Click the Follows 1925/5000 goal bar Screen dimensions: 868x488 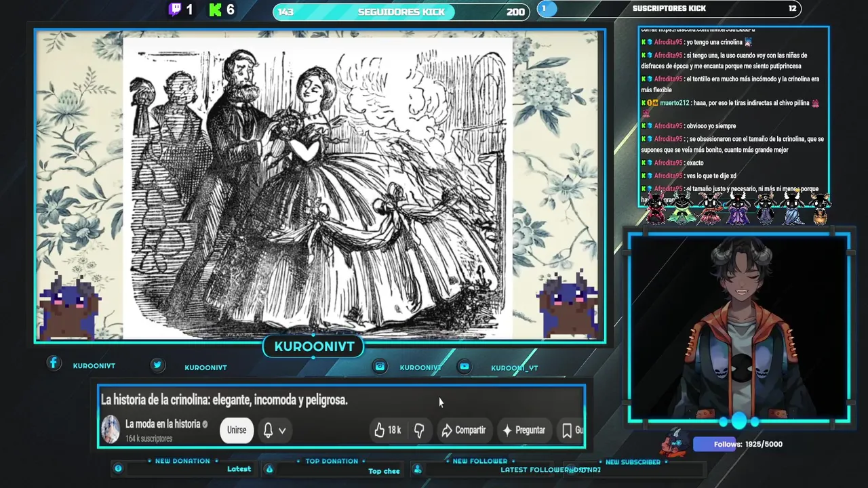pos(738,444)
